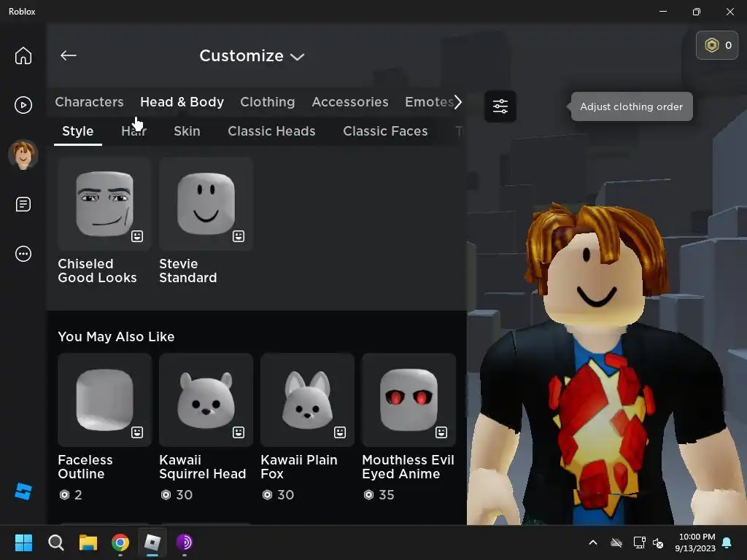Open the Classic Heads sub-tab

pyautogui.click(x=271, y=131)
